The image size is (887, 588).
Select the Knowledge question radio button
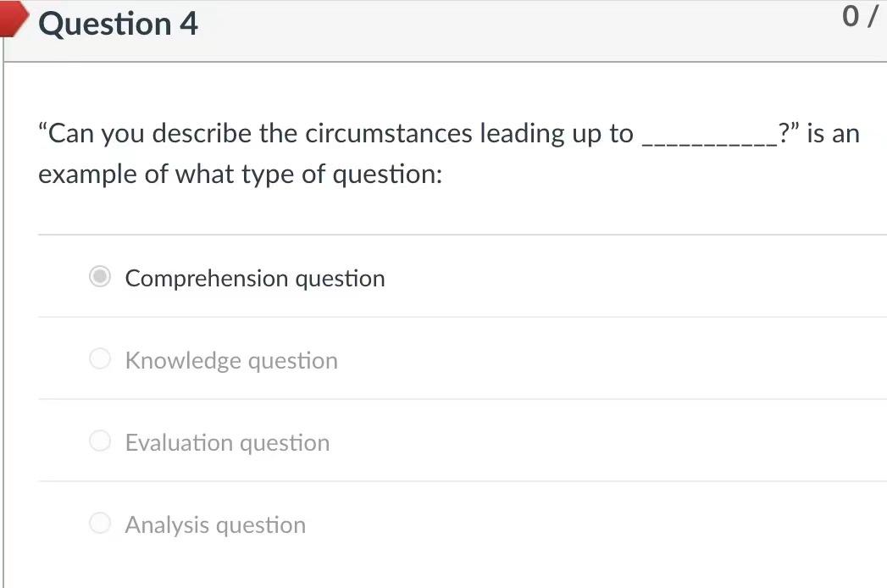click(100, 358)
